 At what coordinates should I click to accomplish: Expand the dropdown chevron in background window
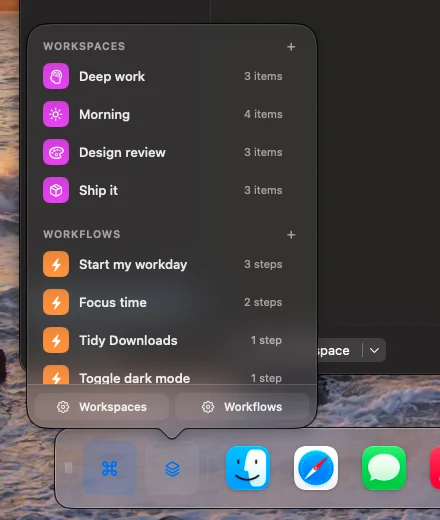[x=374, y=350]
